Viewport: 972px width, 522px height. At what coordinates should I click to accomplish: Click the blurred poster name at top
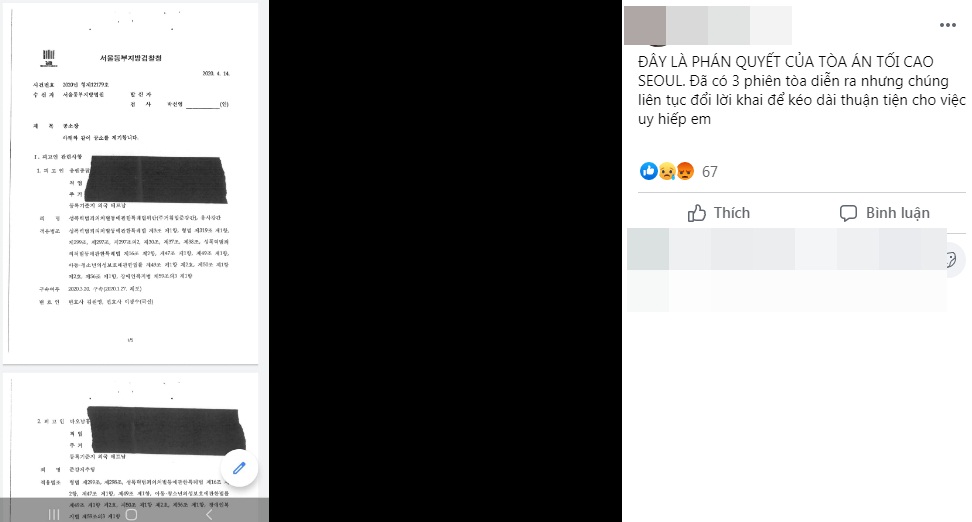(x=728, y=25)
